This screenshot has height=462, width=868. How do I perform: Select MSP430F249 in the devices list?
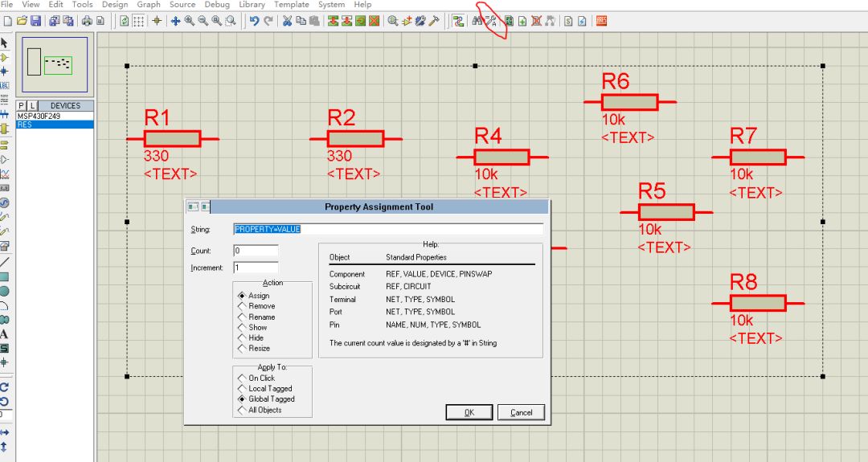click(55, 117)
